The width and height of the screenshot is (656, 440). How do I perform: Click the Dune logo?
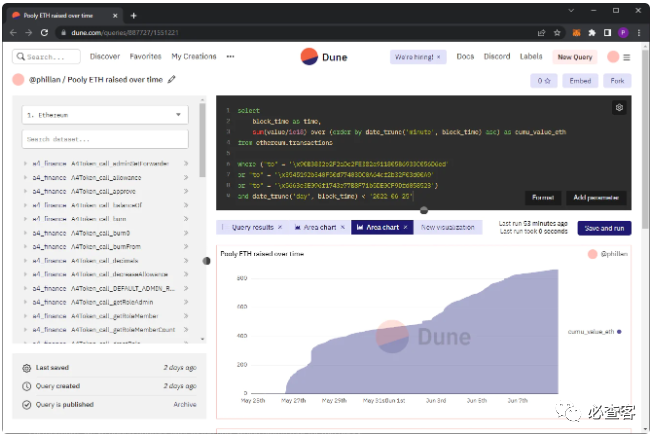[324, 57]
